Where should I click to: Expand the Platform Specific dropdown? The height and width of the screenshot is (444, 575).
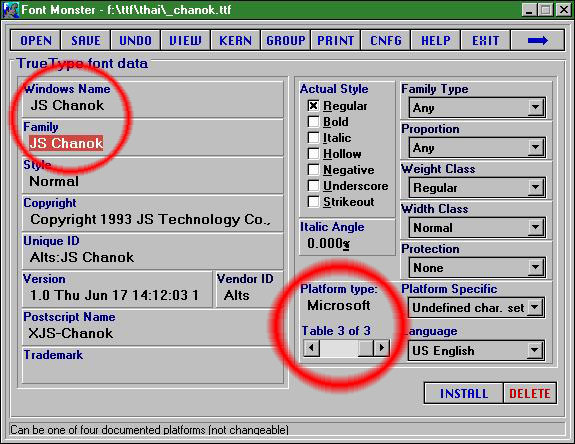point(535,307)
